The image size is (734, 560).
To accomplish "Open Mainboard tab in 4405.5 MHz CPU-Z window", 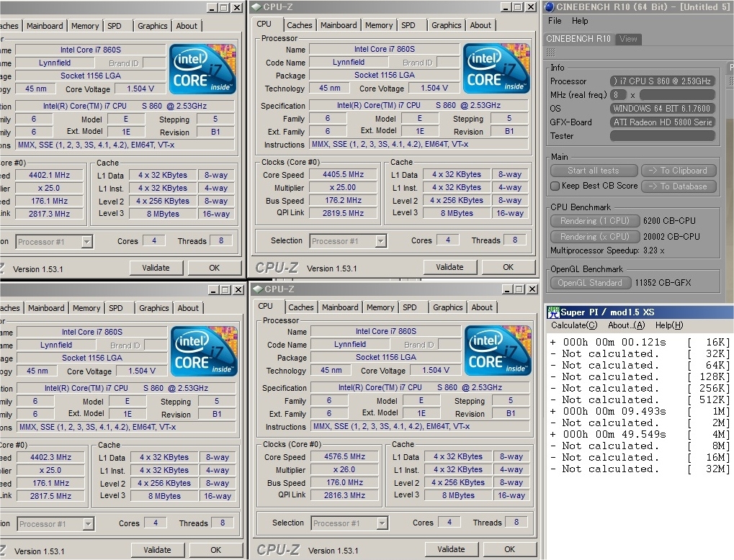I will [339, 25].
